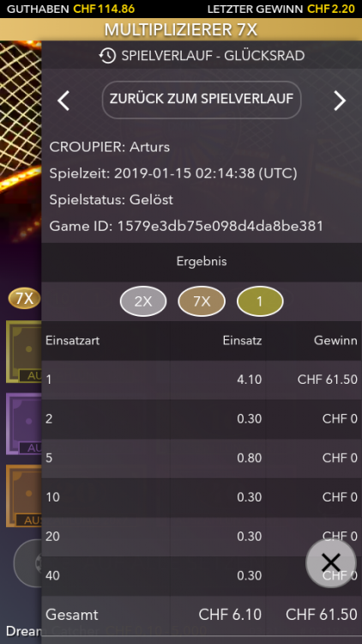The image size is (362, 644).
Task: Select the yellow 1 result chip
Action: pyautogui.click(x=260, y=301)
